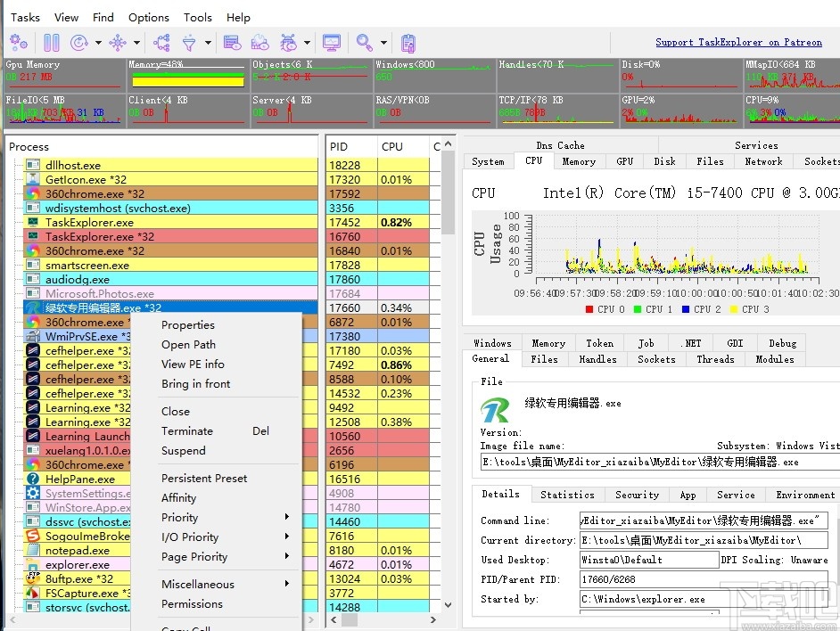840x631 pixels.
Task: Open dropdown arrow beside the funnel filter icon
Action: pos(208,43)
